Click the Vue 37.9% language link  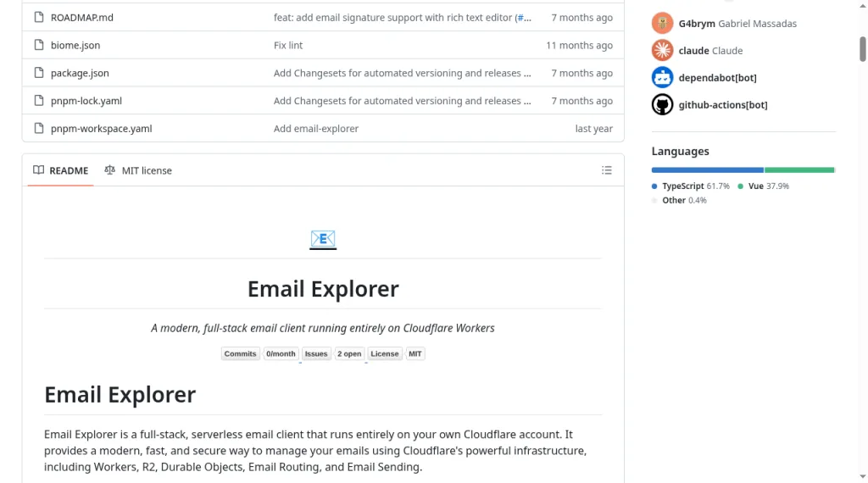(763, 186)
